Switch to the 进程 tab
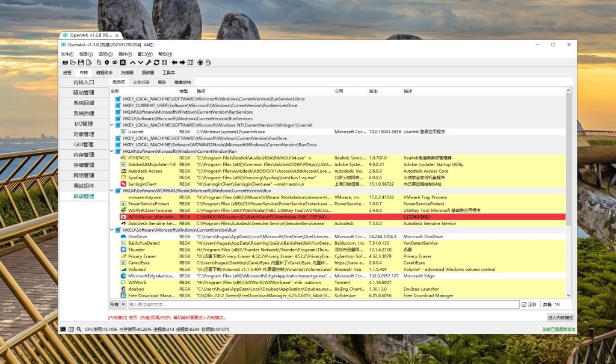616x364 pixels. (x=67, y=72)
